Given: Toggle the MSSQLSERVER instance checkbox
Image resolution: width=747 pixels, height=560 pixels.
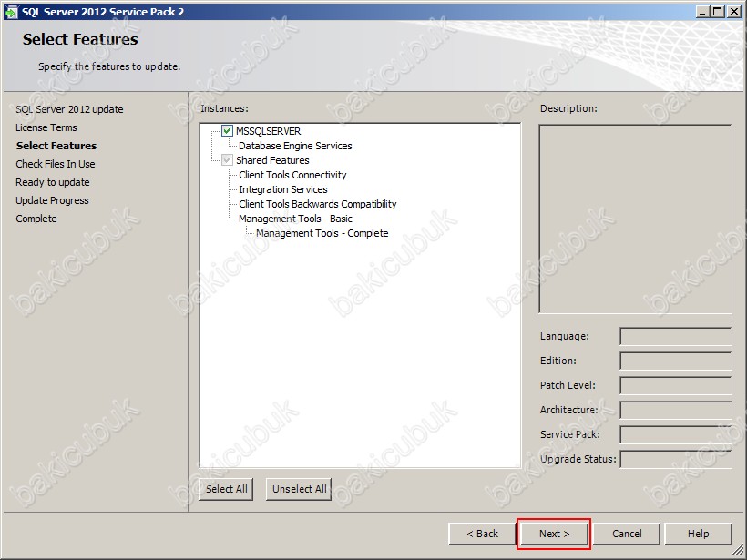Looking at the screenshot, I should (227, 130).
